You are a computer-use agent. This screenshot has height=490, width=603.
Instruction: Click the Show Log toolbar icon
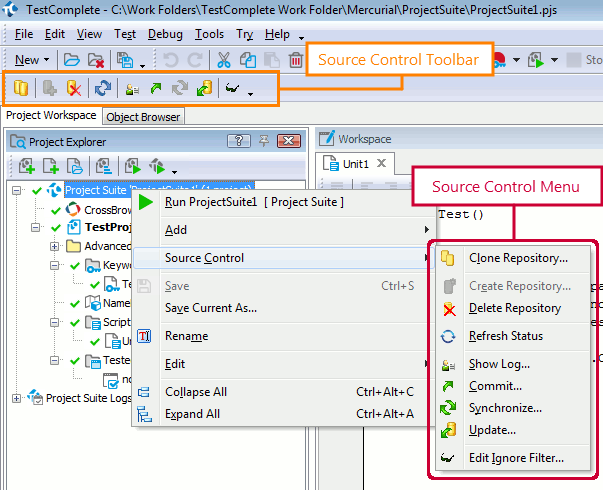point(132,90)
